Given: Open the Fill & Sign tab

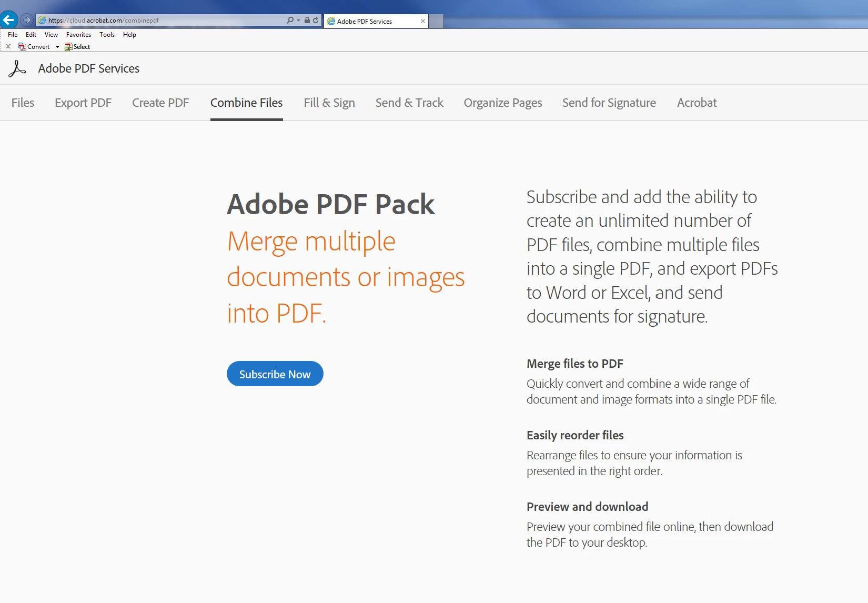Looking at the screenshot, I should [x=329, y=103].
